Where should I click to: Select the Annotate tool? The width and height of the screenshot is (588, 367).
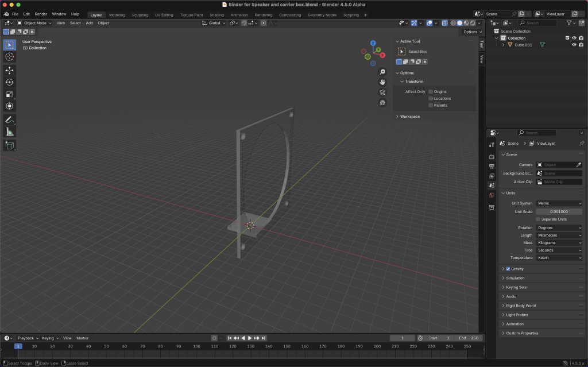point(9,119)
